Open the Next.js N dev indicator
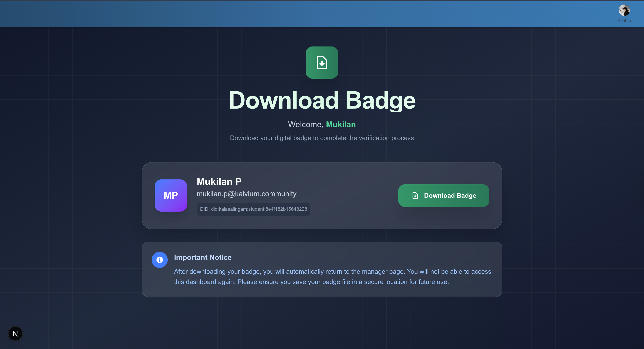Image resolution: width=644 pixels, height=349 pixels. pyautogui.click(x=15, y=334)
